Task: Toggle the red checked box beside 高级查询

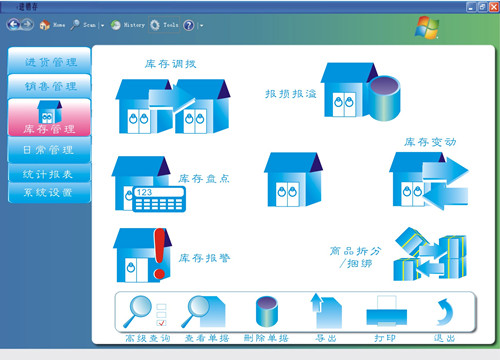Action: [x=161, y=322]
